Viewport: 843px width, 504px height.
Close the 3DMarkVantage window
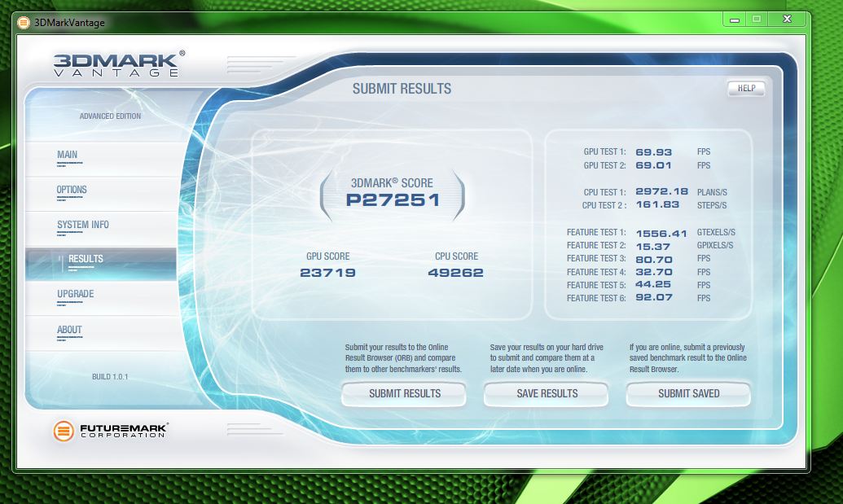coord(787,20)
